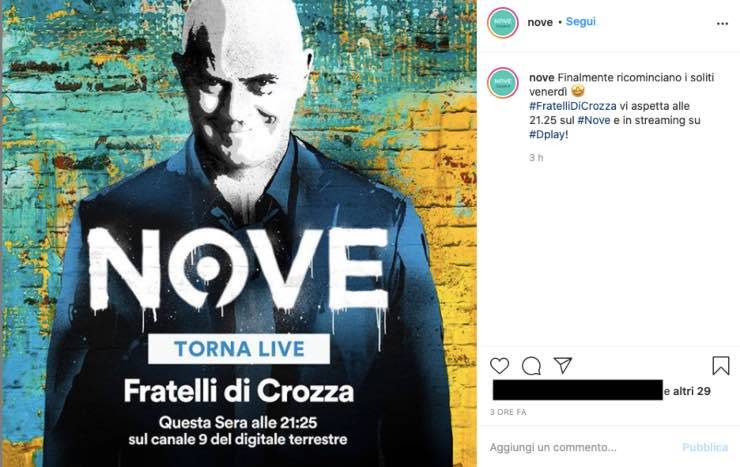Open the #FratelliDiCrozza hashtag

[x=572, y=106]
